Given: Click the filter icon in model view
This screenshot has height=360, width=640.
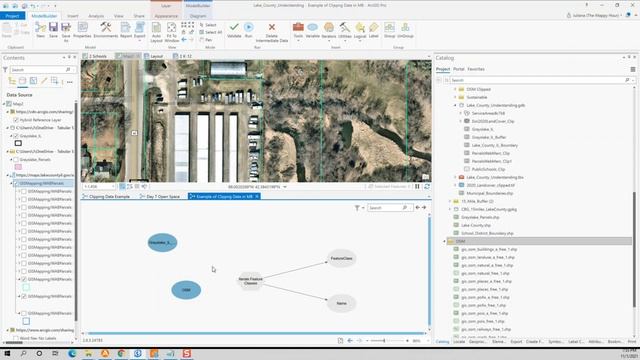Looking at the screenshot, I should (357, 208).
